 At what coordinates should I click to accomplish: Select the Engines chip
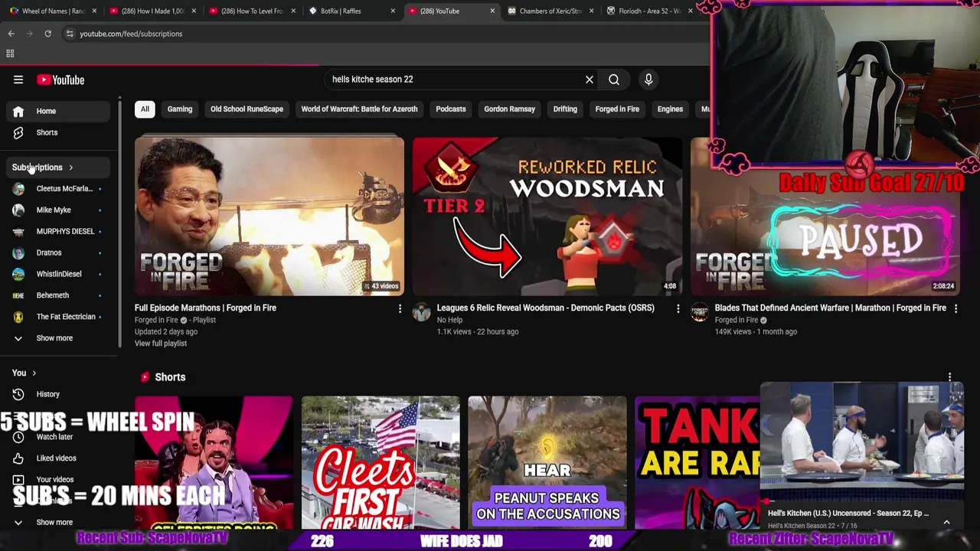click(670, 109)
